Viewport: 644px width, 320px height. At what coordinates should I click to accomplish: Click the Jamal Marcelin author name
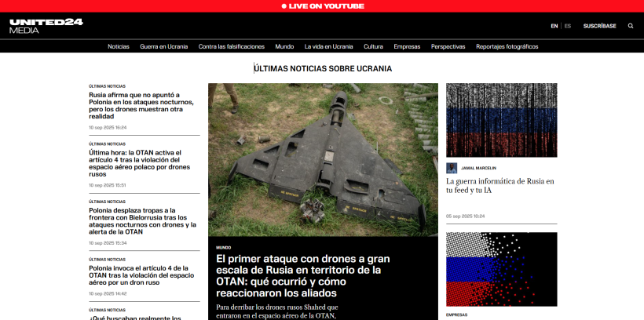point(478,168)
